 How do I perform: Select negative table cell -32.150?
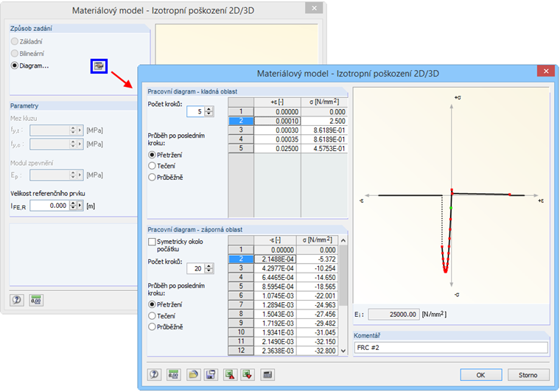coord(317,342)
